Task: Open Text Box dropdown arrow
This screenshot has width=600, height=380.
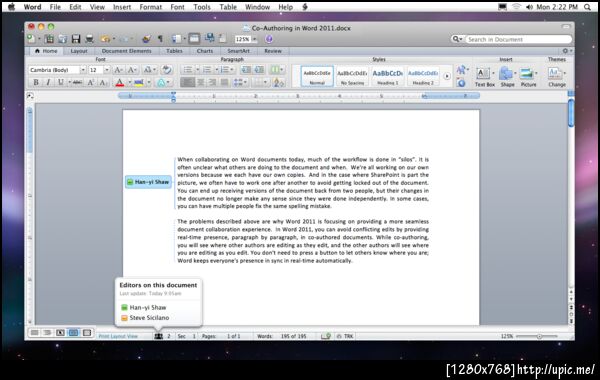Action: click(x=493, y=73)
